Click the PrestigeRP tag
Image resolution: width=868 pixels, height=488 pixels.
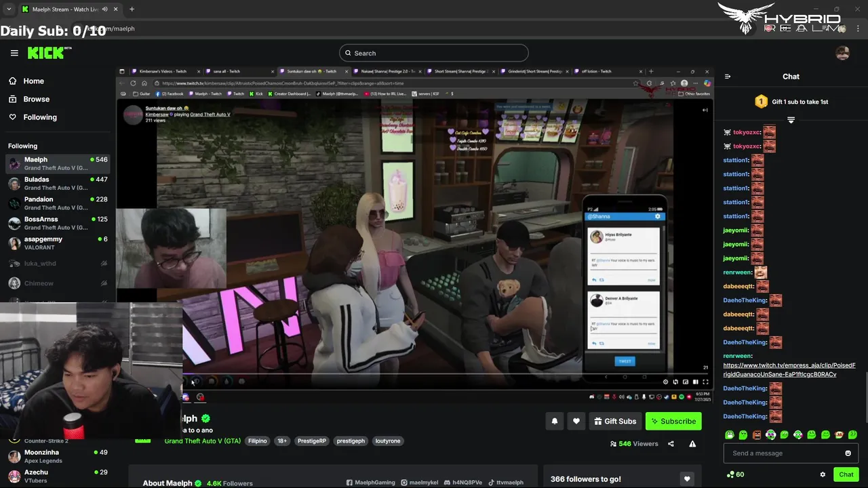tap(312, 441)
